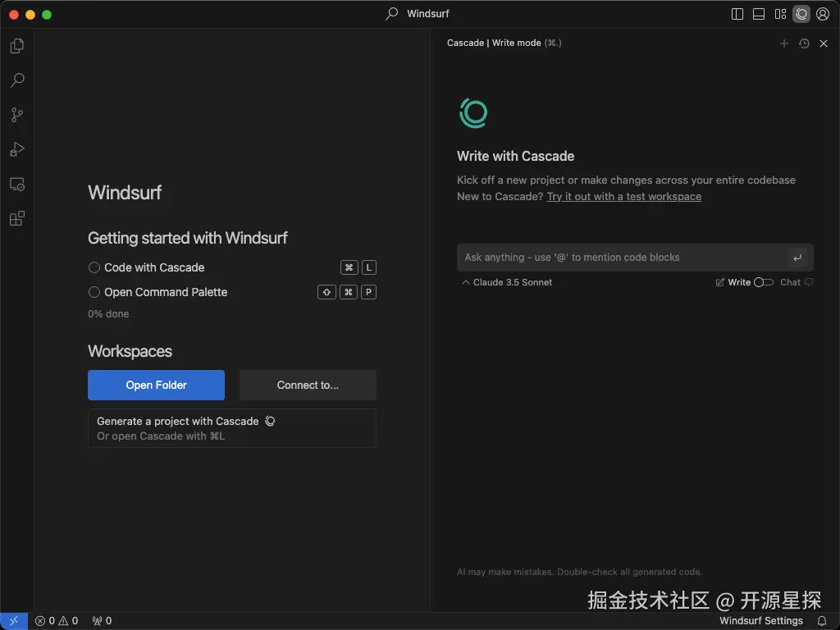Click the Shift key badge for Command Palette
The height and width of the screenshot is (630, 840).
pos(326,292)
